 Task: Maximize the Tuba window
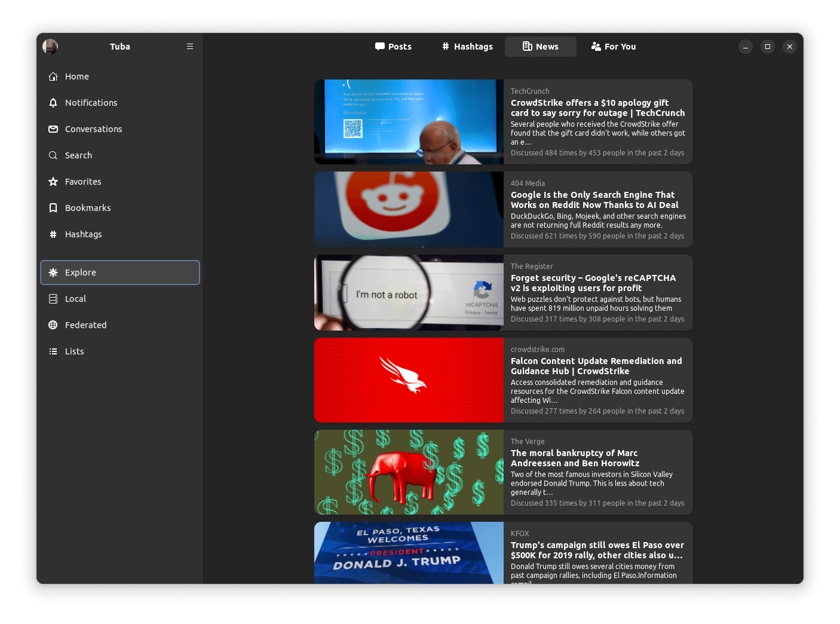768,47
